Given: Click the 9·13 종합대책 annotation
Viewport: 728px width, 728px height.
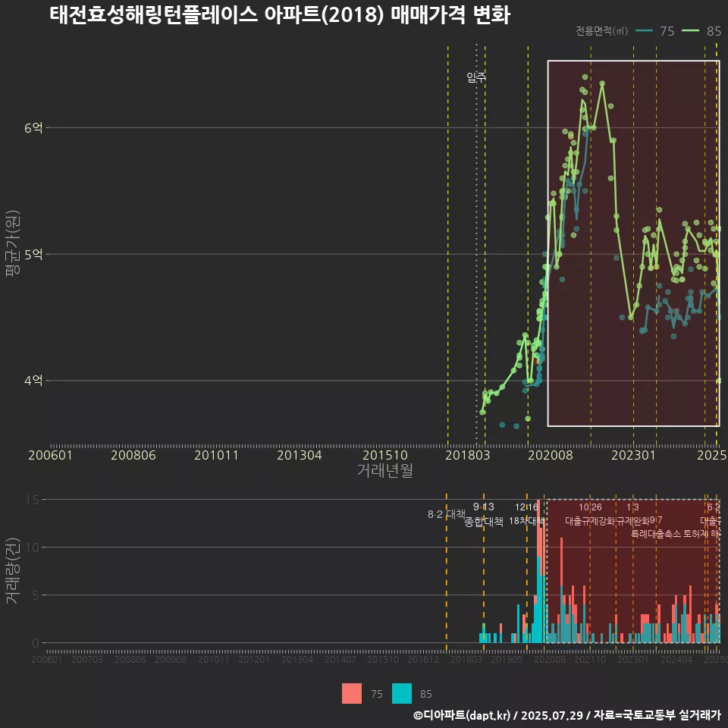Looking at the screenshot, I should (x=484, y=514).
